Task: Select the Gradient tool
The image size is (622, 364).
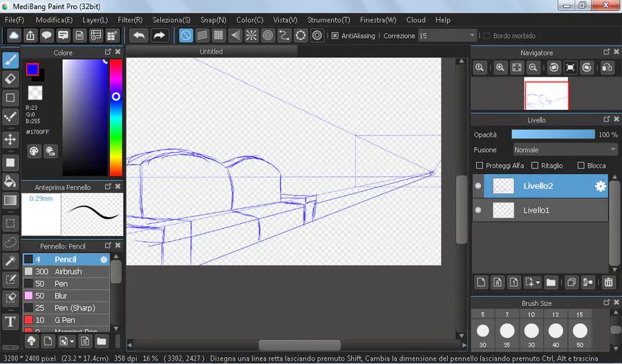Action: 10,200
